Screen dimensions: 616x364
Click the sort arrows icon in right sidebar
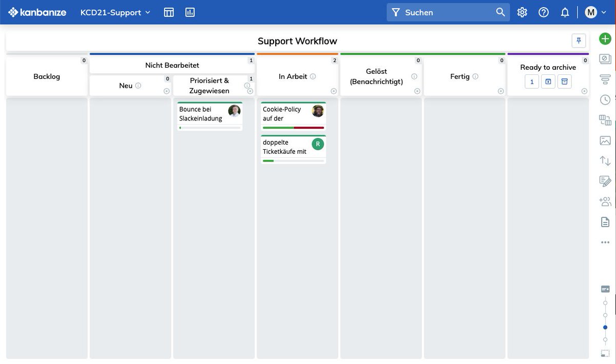[605, 160]
